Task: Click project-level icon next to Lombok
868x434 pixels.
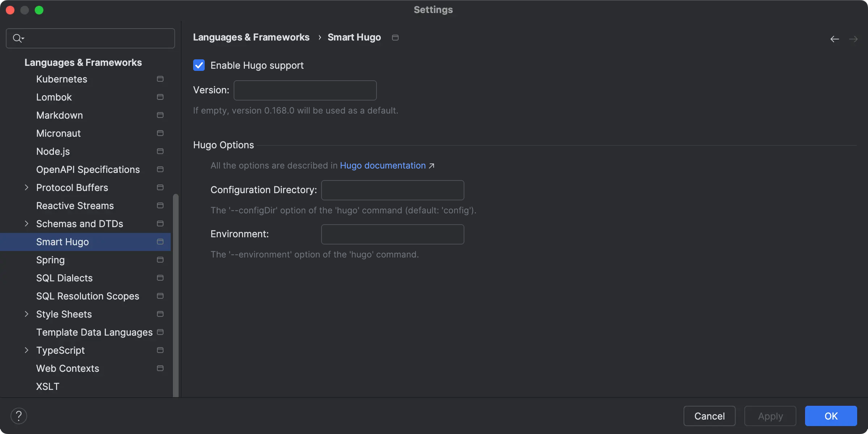Action: (x=160, y=97)
